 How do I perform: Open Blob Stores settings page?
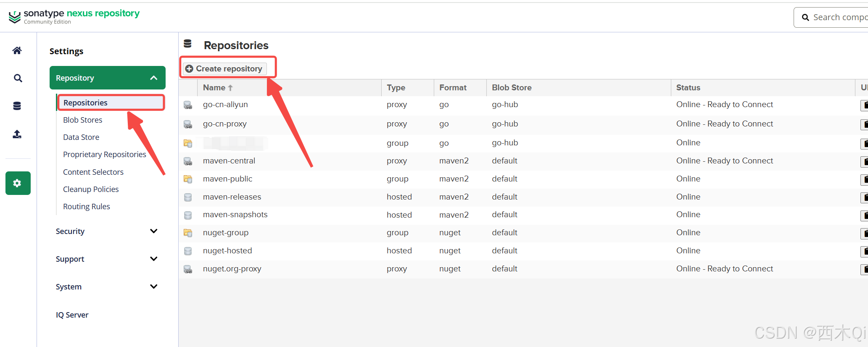83,120
